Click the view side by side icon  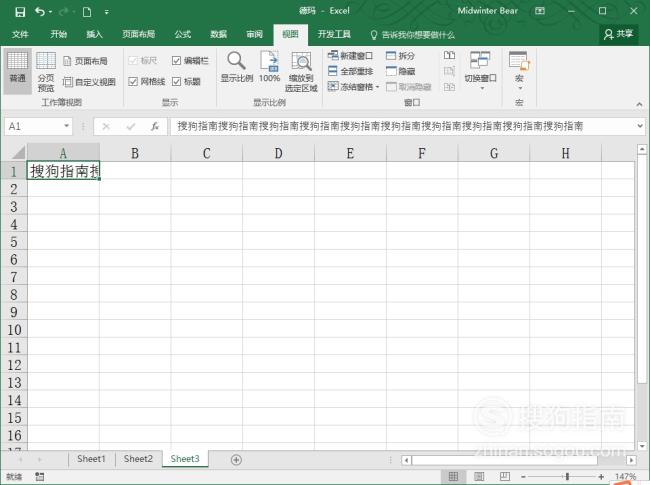click(x=449, y=56)
